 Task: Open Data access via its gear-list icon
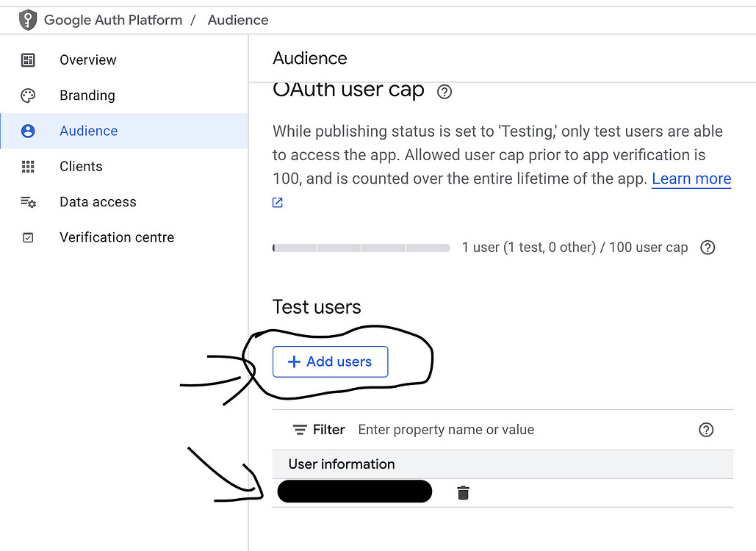point(28,201)
